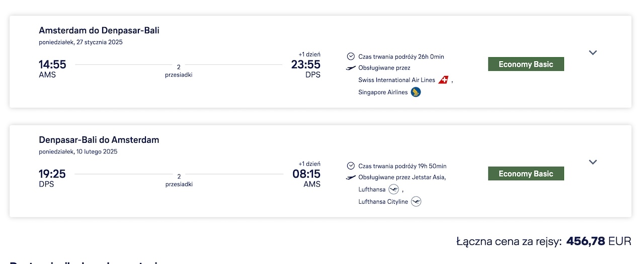
Task: Click the 08:15 AMS arrival time
Action: pos(306,179)
